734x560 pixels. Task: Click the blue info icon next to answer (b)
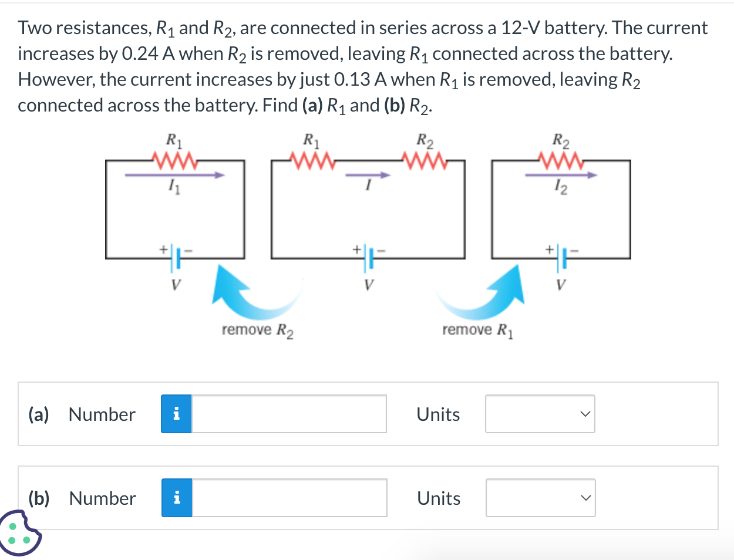tap(176, 498)
